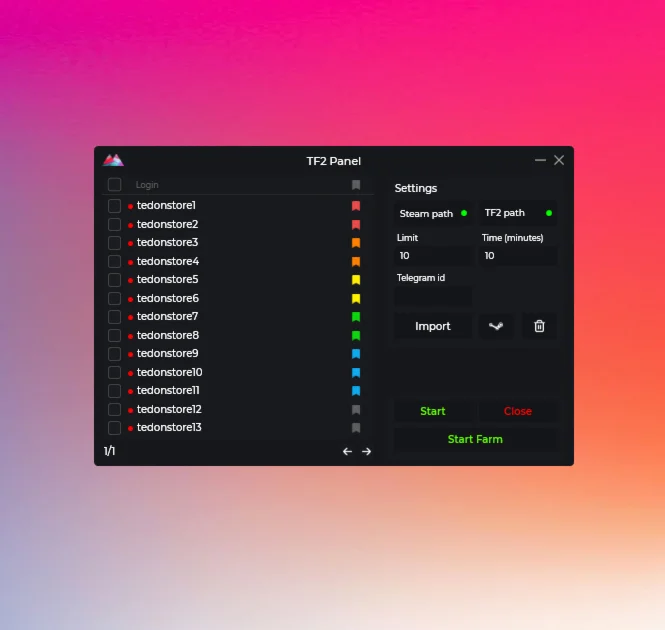The image size is (665, 630).
Task: Close the TF2 Panel window with X
Action: click(x=559, y=160)
